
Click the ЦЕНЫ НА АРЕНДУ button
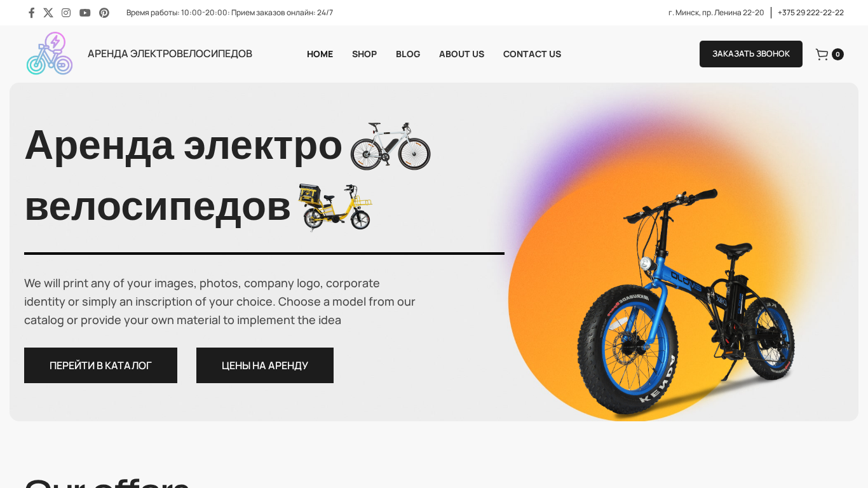(265, 365)
